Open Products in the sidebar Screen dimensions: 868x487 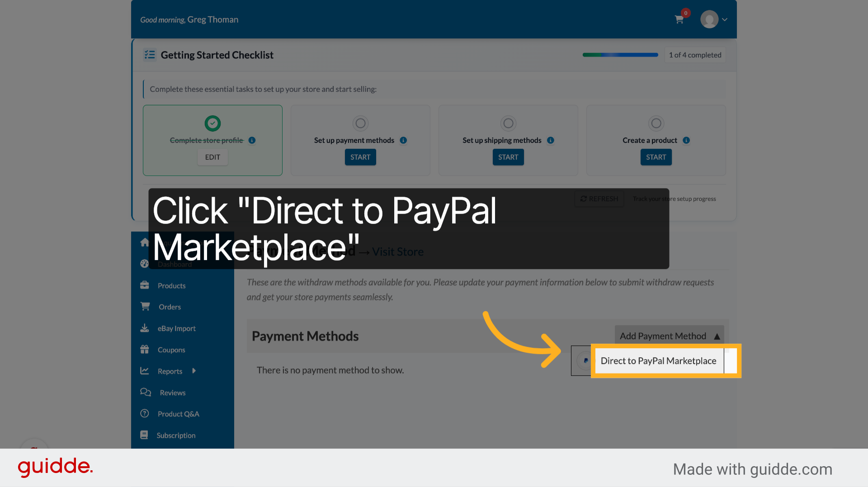tap(172, 286)
